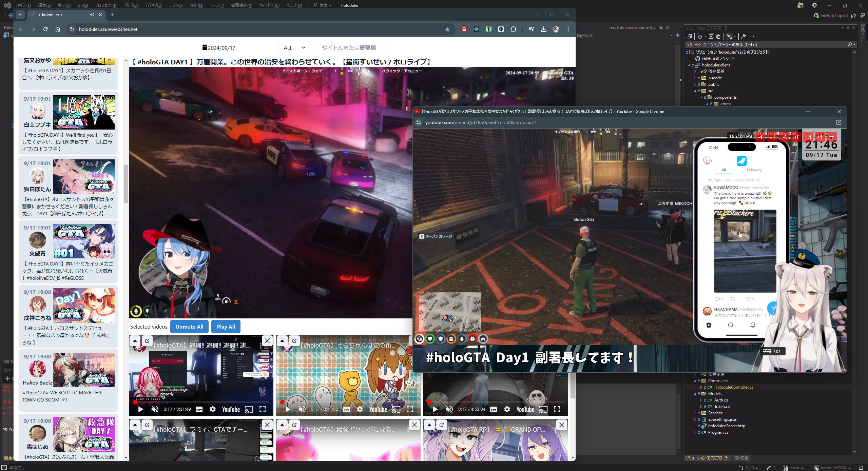Open the Chrome extensions puzzle icon
Viewport: 868px width, 471px height.
[514, 29]
